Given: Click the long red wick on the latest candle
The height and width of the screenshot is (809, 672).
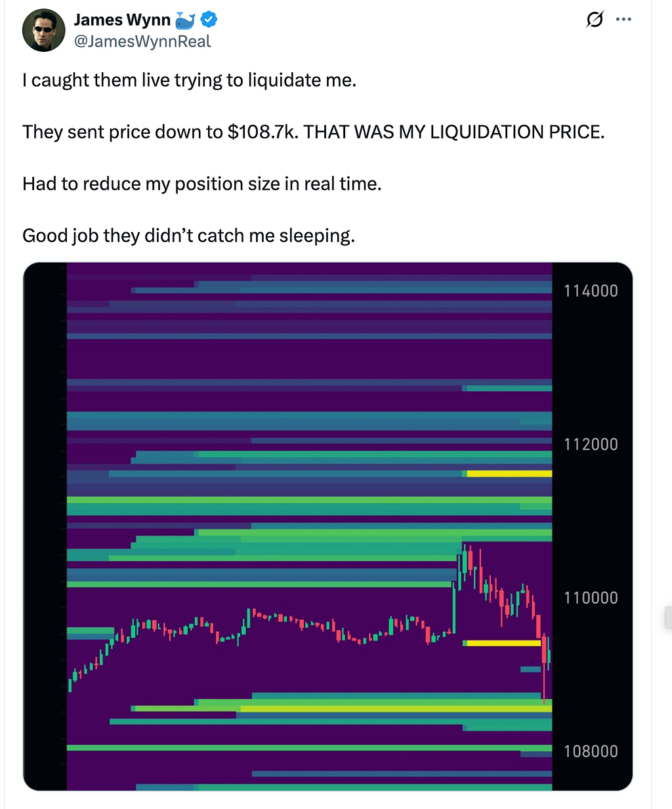Looking at the screenshot, I should [x=544, y=682].
